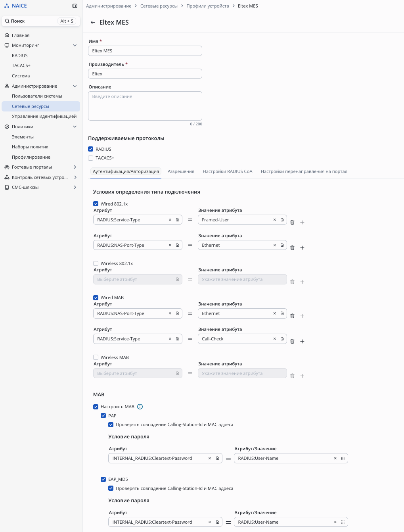Enable the TACACS+ protocol checkbox
404x532 pixels.
coord(91,158)
